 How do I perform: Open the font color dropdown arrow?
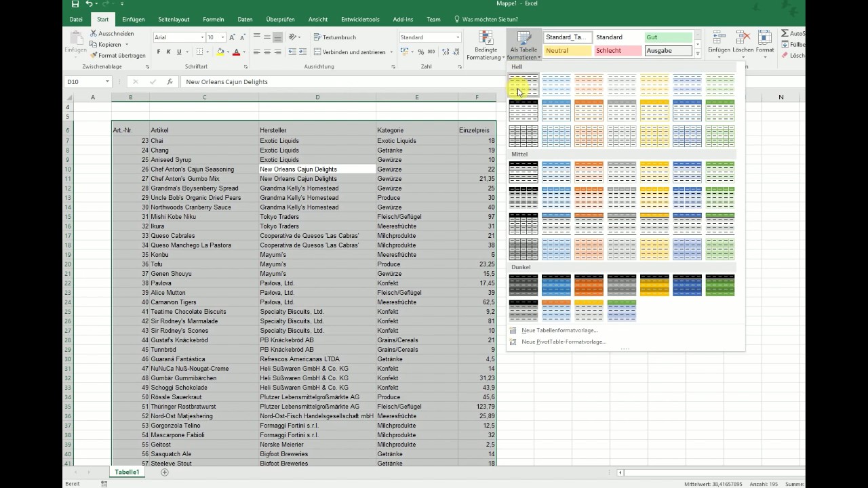245,52
